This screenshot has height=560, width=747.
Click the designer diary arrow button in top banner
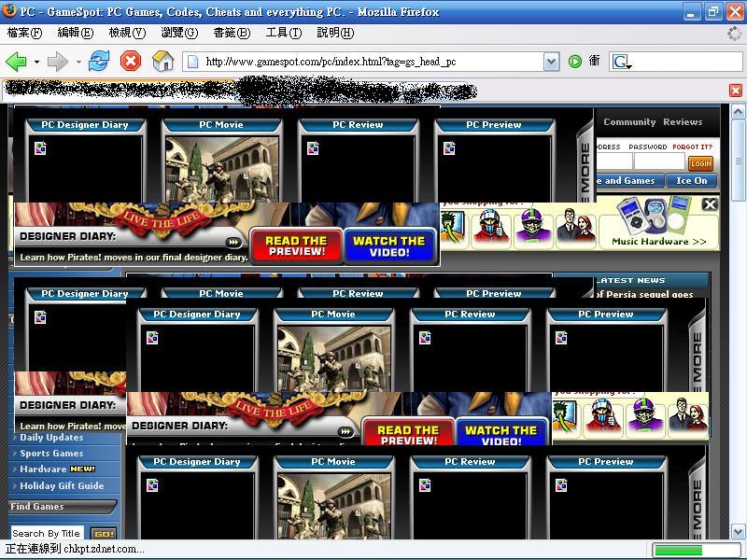point(233,243)
